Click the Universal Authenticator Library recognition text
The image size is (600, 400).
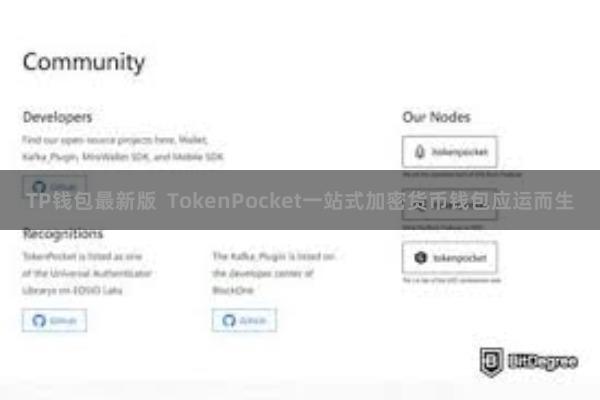pyautogui.click(x=87, y=273)
